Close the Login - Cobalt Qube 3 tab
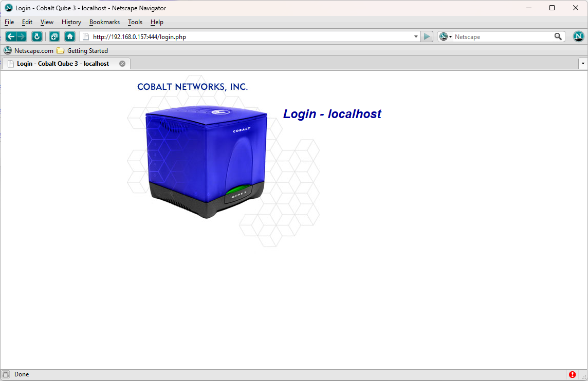 122,63
